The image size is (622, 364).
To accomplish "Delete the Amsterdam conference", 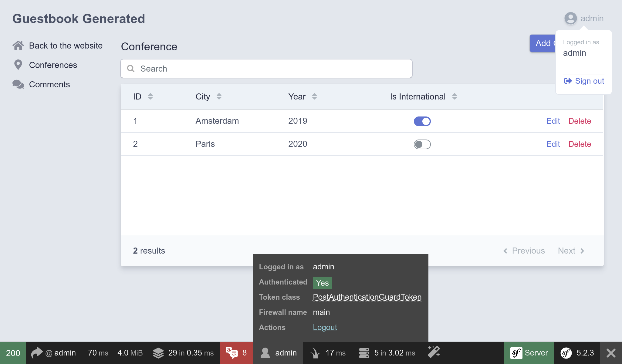I will pos(580,121).
